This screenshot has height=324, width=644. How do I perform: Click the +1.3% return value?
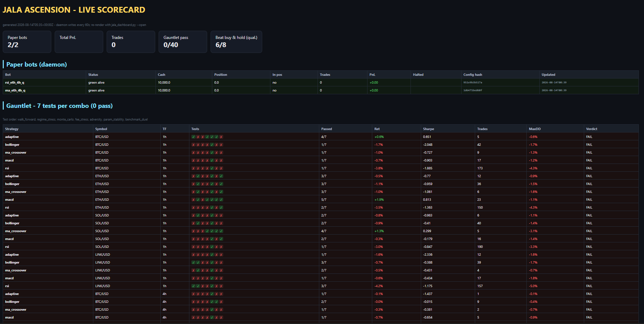(x=379, y=231)
